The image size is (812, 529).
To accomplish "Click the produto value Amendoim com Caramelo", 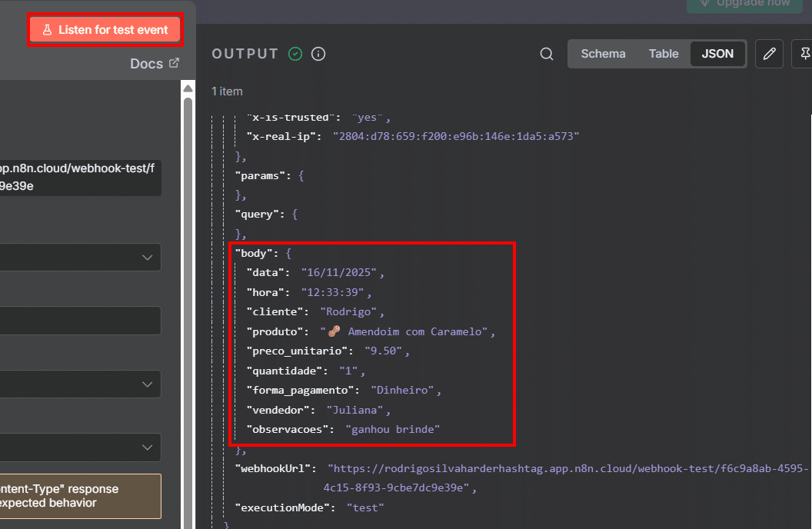I will 404,331.
